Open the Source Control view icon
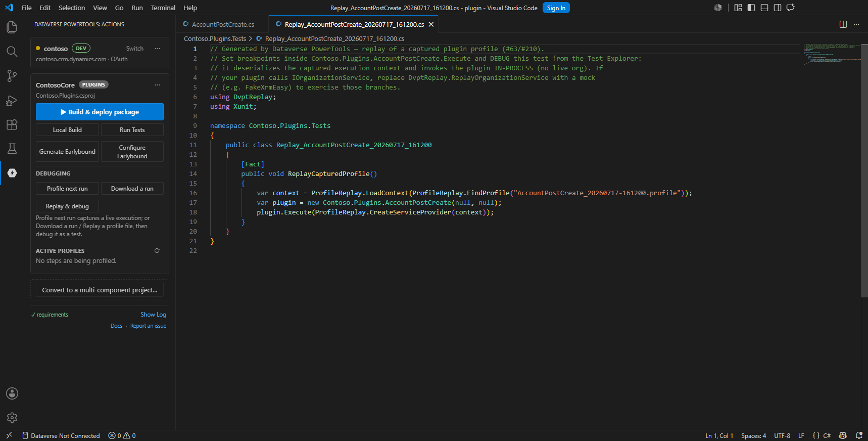This screenshot has width=868, height=441. tap(12, 76)
